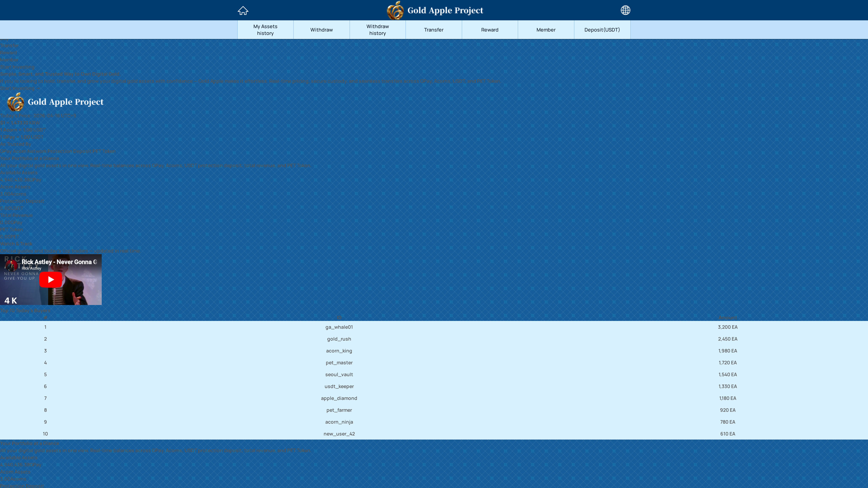
Task: Open Deposit(USDT) tab
Action: [x=602, y=30]
